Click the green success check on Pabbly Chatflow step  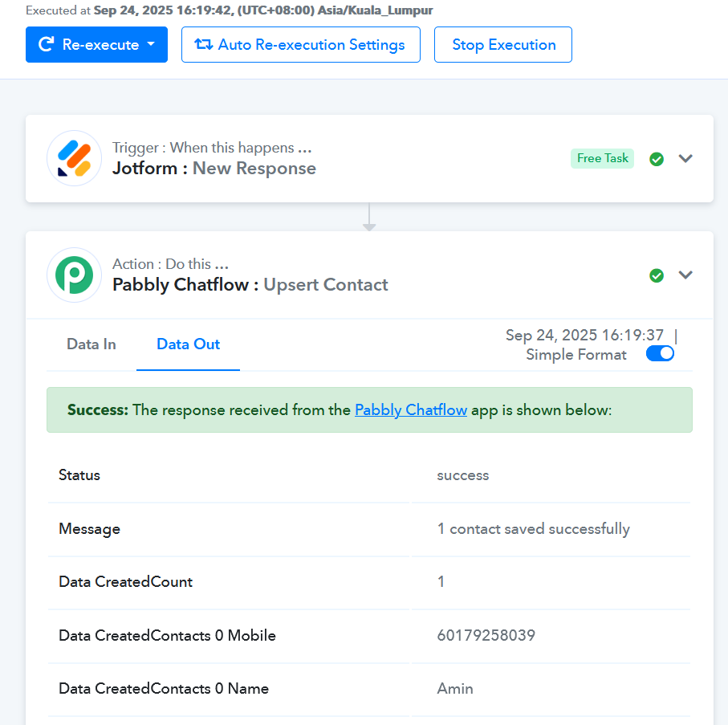[x=657, y=275]
